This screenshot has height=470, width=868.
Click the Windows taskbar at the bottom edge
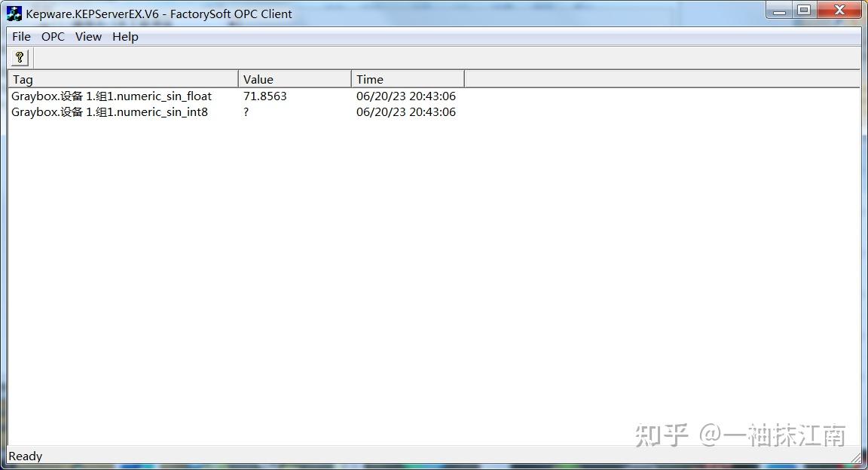pos(434,467)
